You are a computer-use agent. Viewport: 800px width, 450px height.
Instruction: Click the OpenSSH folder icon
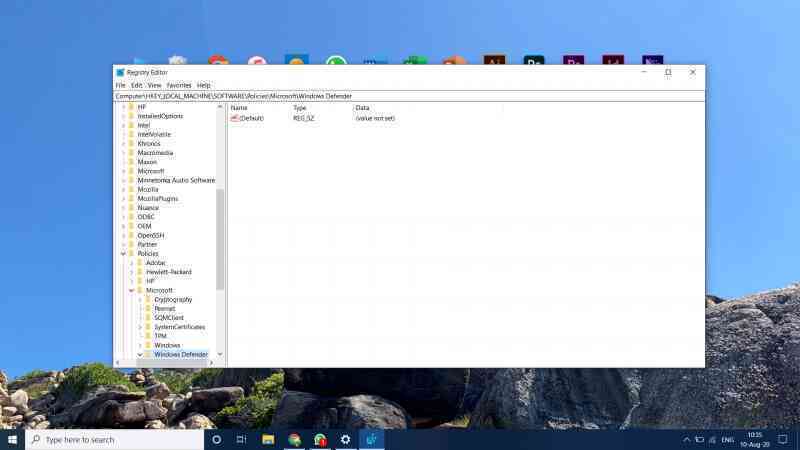(131, 236)
